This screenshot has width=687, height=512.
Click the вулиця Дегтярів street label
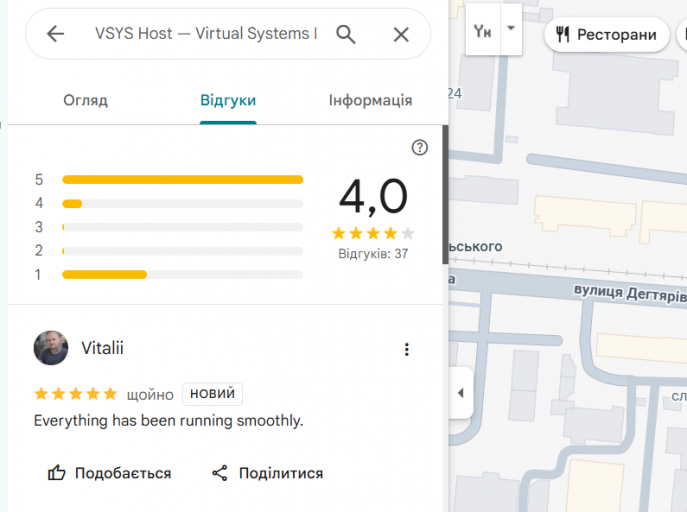click(x=630, y=293)
